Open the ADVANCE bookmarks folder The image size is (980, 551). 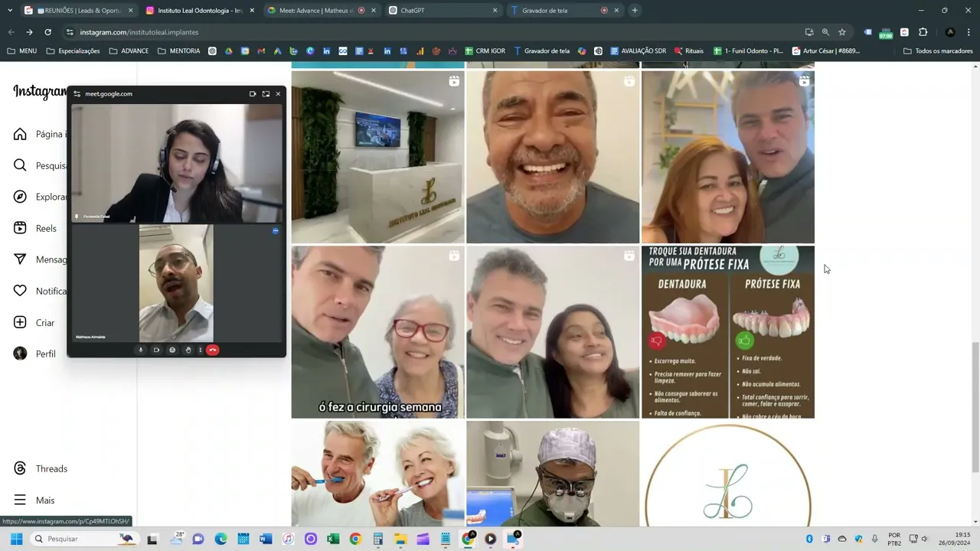click(x=129, y=51)
